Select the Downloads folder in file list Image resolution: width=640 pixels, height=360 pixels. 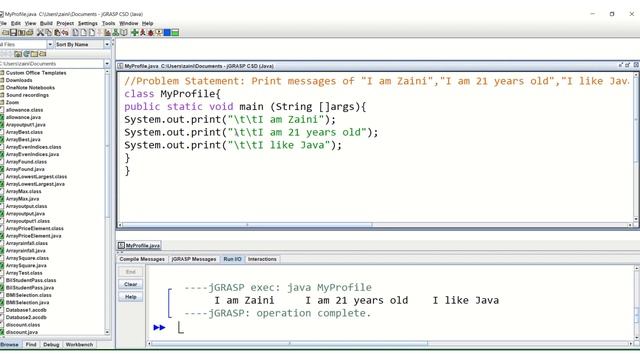19,80
